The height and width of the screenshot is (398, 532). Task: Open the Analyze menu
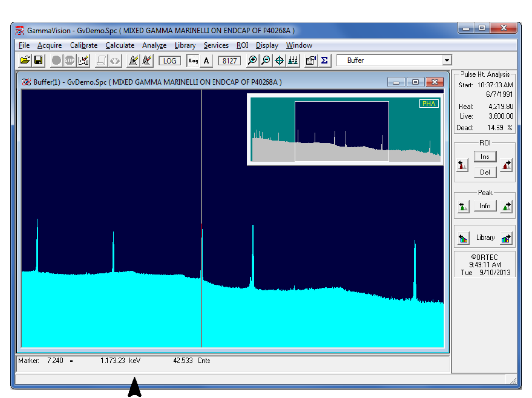154,45
